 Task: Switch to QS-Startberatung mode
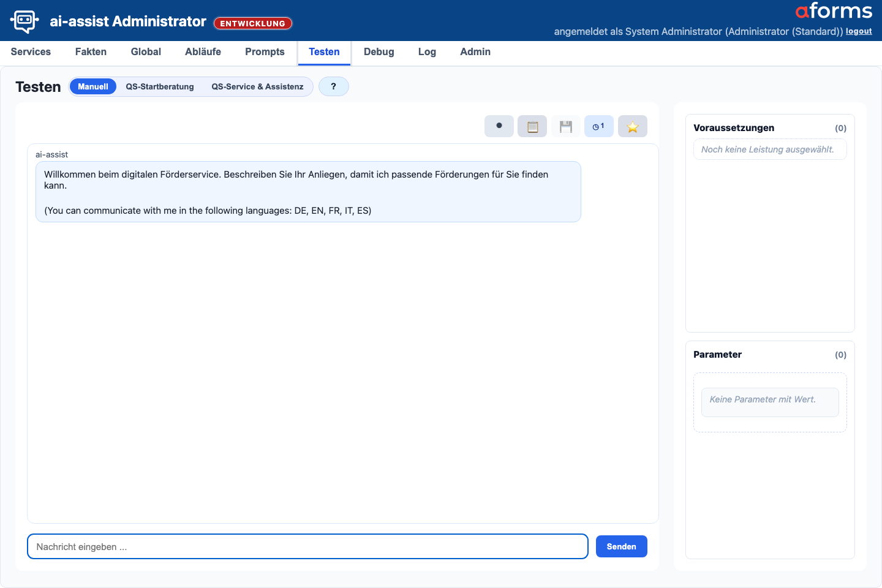(x=160, y=86)
